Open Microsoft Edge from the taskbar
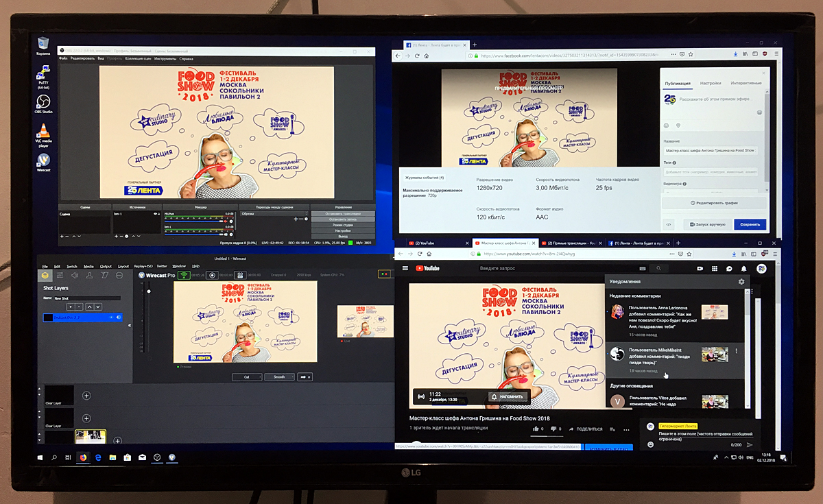Screen dimensions: 823x504 pyautogui.click(x=98, y=457)
